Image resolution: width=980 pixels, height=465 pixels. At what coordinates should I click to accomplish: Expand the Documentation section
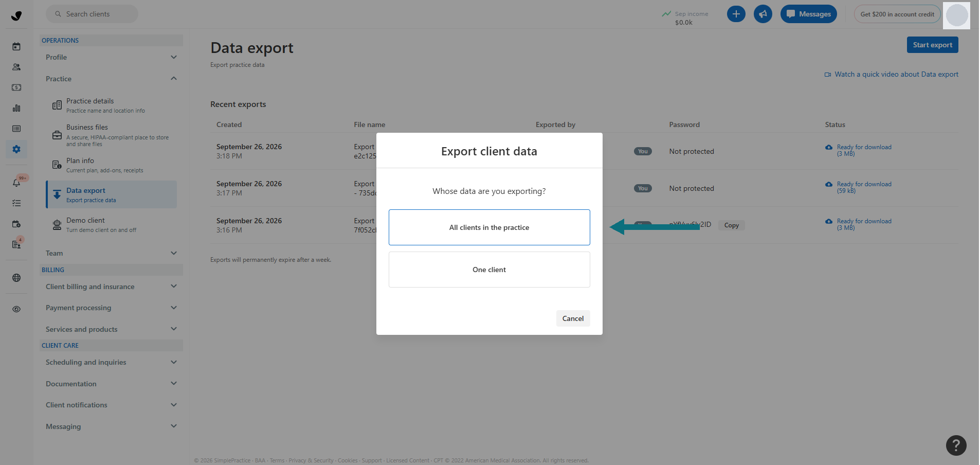click(111, 384)
